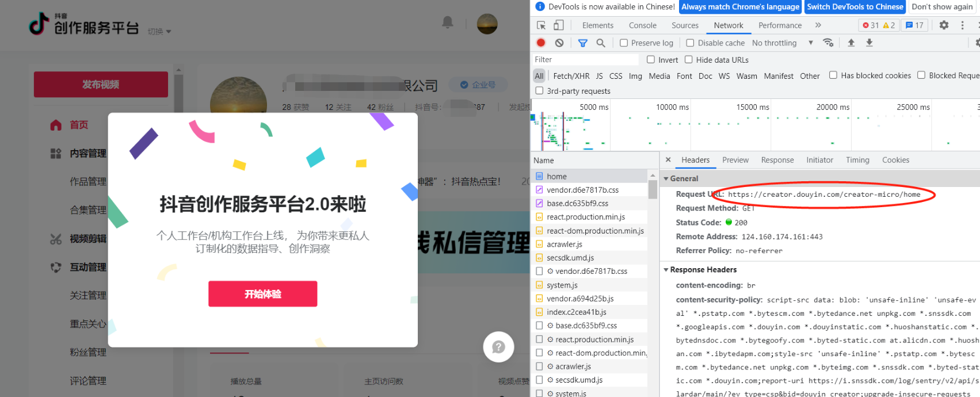The height and width of the screenshot is (397, 980).
Task: Select the home request row
Action: click(x=589, y=176)
